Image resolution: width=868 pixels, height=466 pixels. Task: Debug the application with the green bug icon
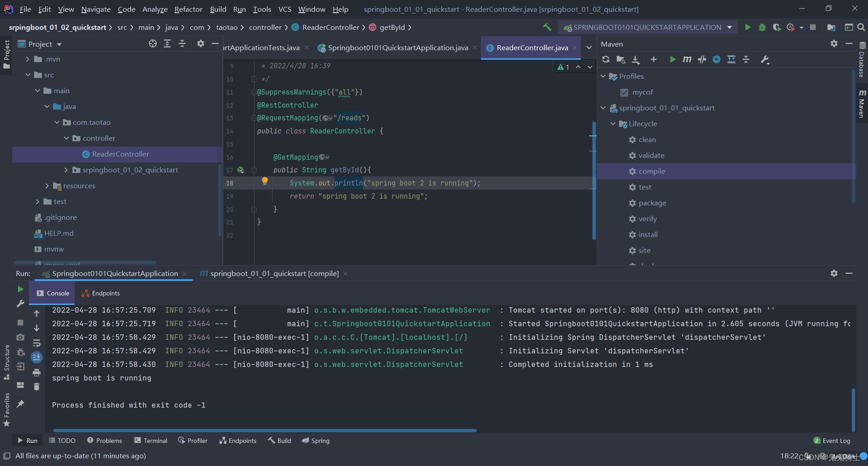click(x=762, y=27)
